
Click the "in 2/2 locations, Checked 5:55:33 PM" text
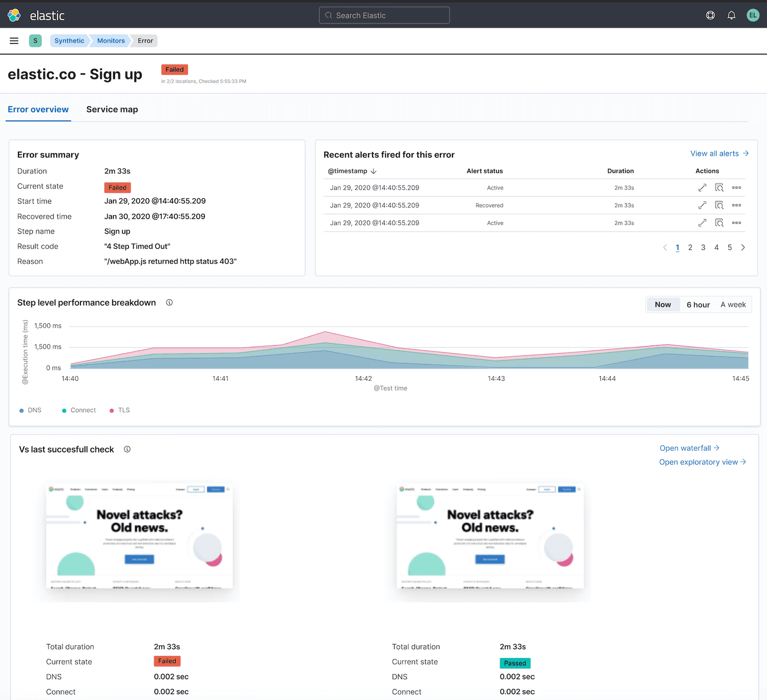[203, 81]
